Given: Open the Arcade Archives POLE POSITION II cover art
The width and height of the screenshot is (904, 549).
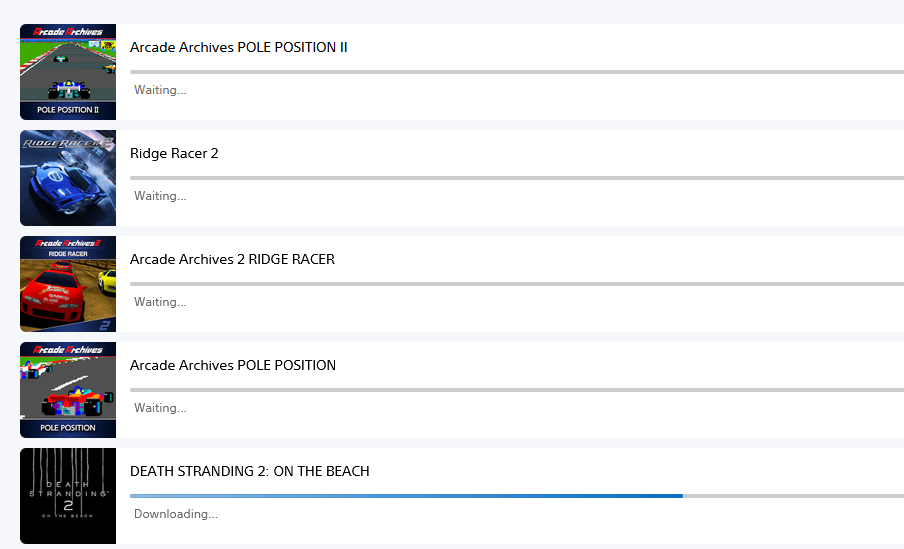Looking at the screenshot, I should tap(68, 72).
